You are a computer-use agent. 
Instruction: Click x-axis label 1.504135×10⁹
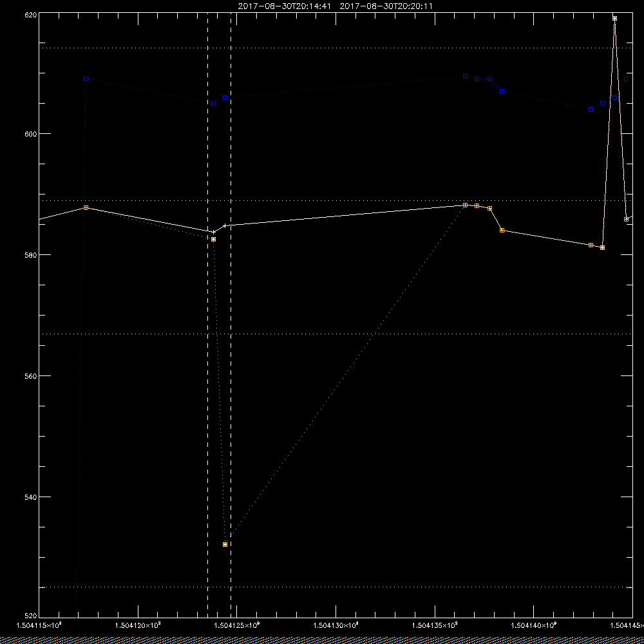tap(435, 625)
